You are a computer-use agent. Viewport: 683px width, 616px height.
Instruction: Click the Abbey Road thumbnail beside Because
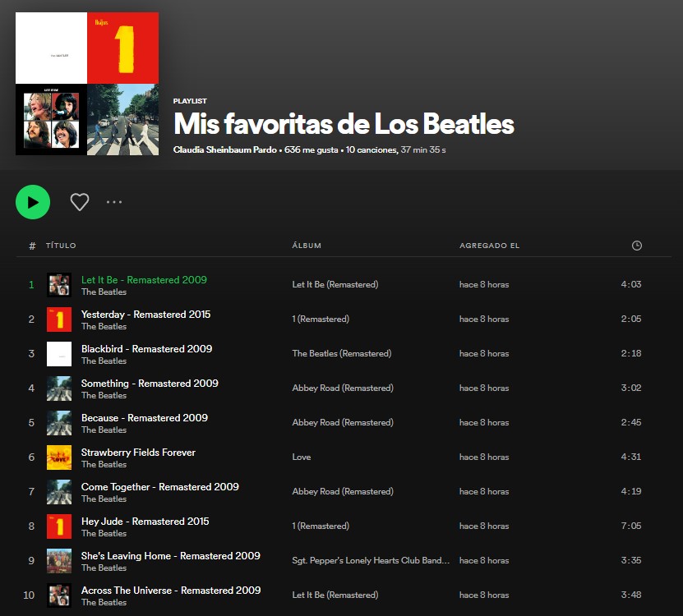tap(59, 423)
